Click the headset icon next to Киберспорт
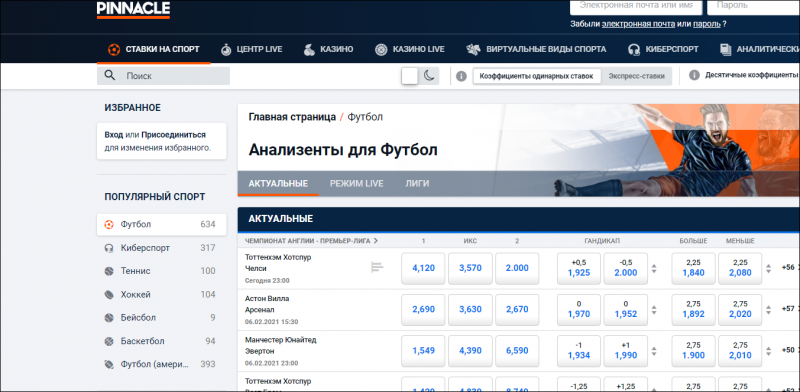Viewport: 800px width, 392px height. (x=634, y=50)
